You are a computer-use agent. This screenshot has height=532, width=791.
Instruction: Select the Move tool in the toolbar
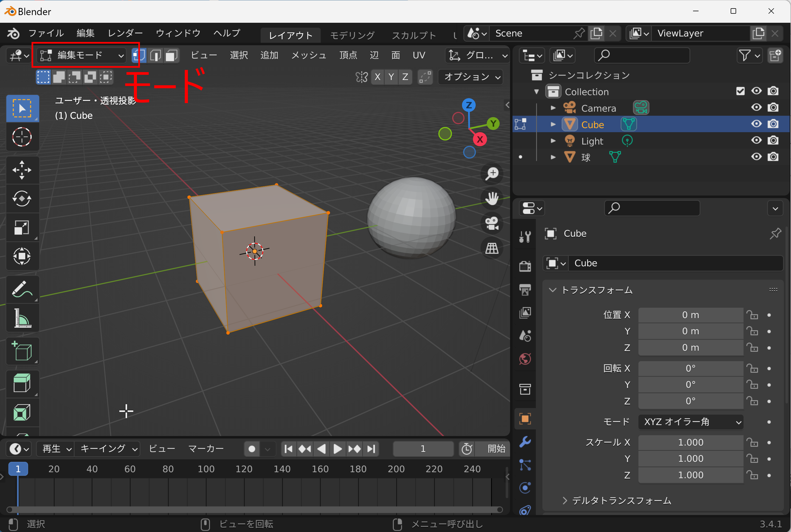(x=22, y=170)
